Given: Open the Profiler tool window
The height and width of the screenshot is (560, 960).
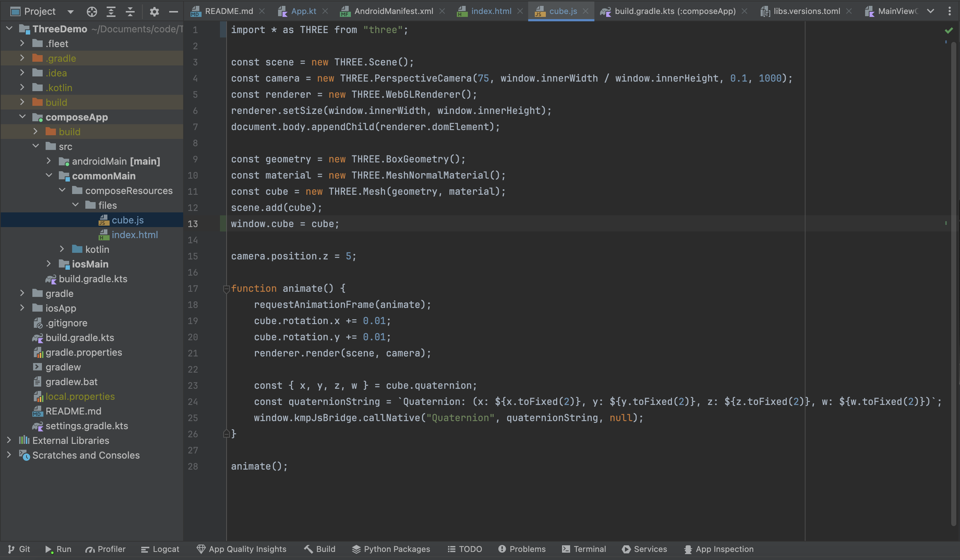Looking at the screenshot, I should (105, 549).
